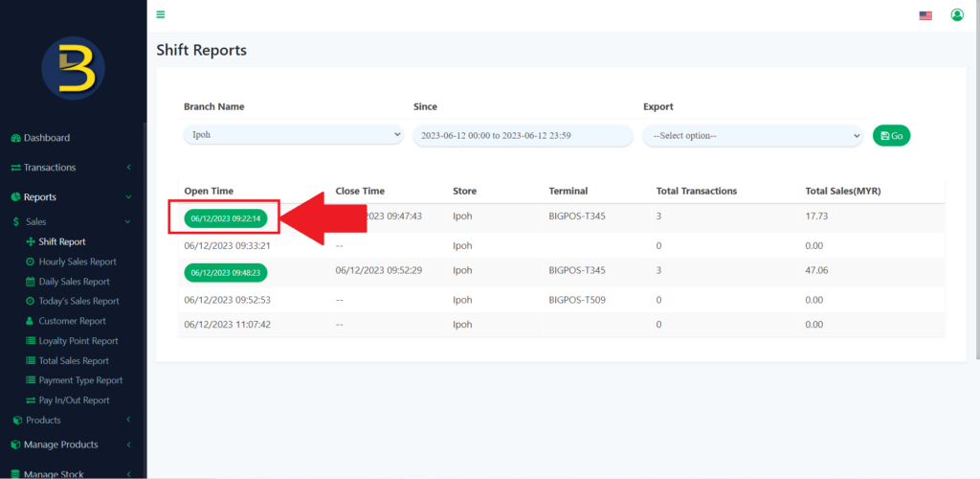This screenshot has height=479, width=980.
Task: Open the US flag language selector
Action: [x=924, y=15]
